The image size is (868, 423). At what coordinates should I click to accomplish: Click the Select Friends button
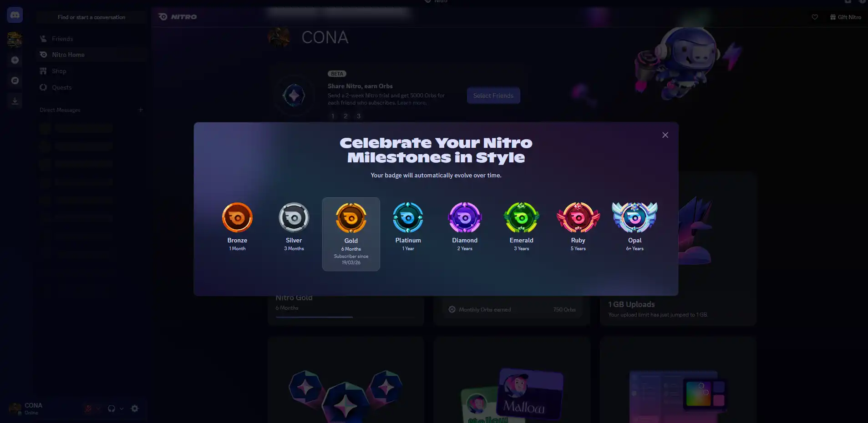coord(493,96)
